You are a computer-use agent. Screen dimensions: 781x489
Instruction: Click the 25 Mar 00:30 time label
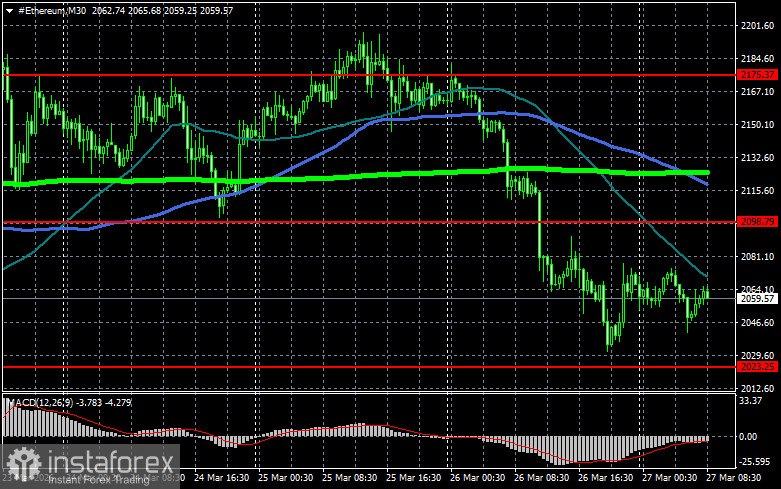(x=285, y=478)
